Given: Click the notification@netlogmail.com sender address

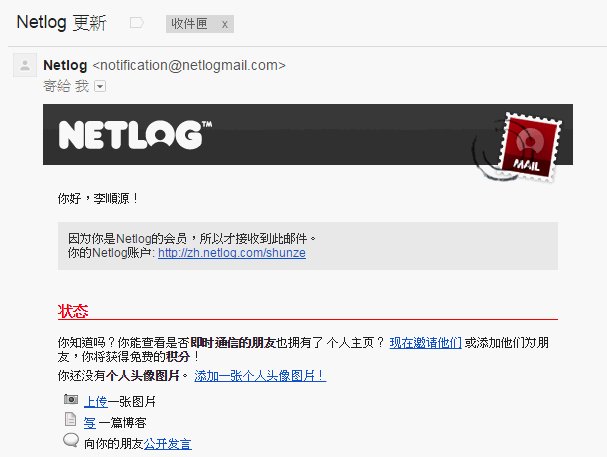Looking at the screenshot, I should (189, 65).
